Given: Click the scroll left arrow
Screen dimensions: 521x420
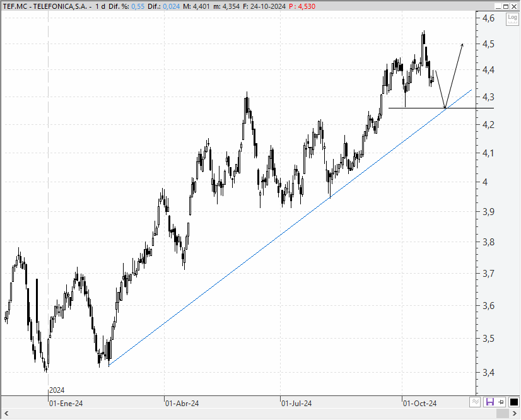Looking at the screenshot, I should [x=6, y=413].
